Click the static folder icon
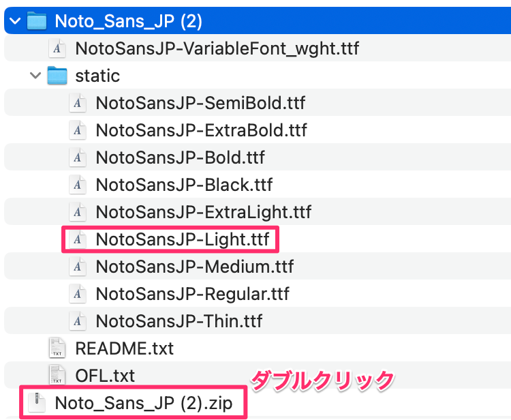Image resolution: width=511 pixels, height=420 pixels. [x=57, y=75]
